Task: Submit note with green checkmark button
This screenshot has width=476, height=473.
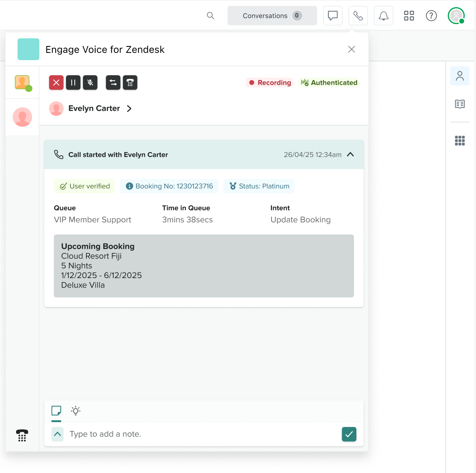Action: (x=349, y=434)
